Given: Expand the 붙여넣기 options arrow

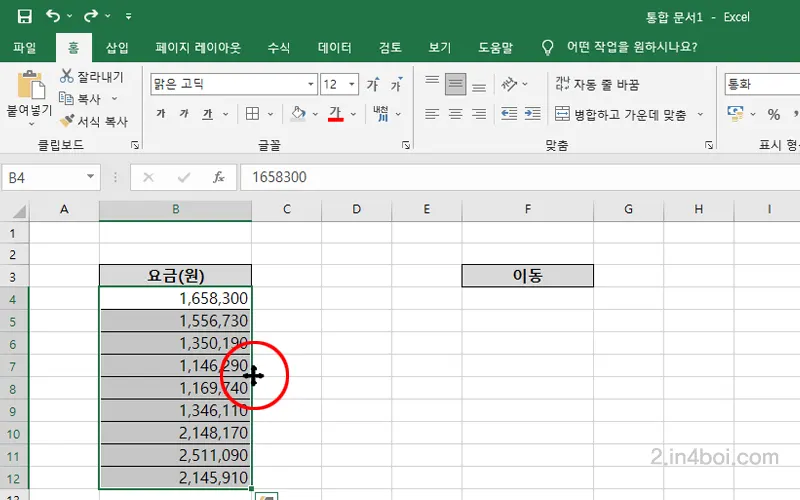Looking at the screenshot, I should [x=31, y=123].
